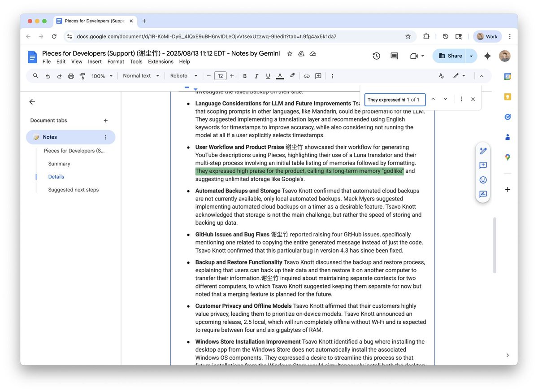This screenshot has height=392, width=538.
Task: Hide the menus with chevron
Action: (482, 76)
